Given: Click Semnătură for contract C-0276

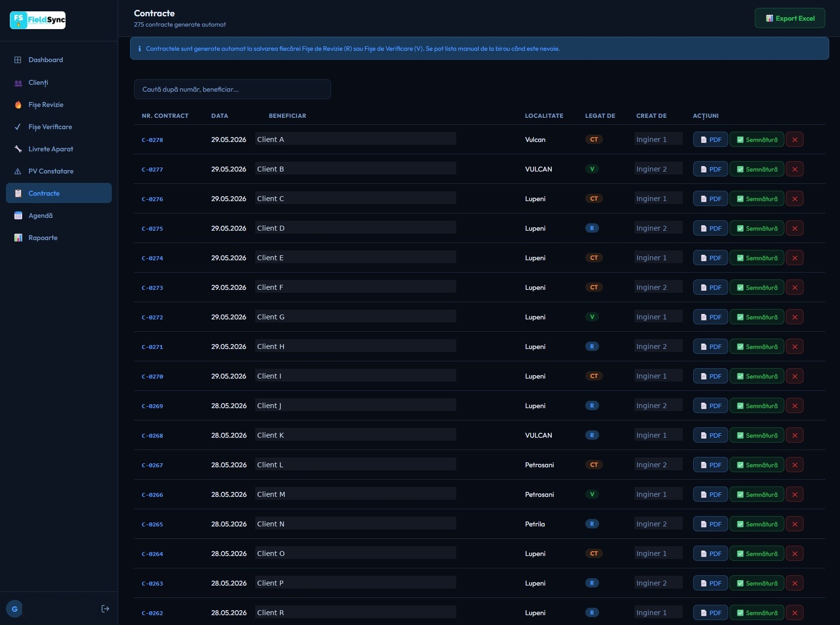Looking at the screenshot, I should [x=757, y=199].
